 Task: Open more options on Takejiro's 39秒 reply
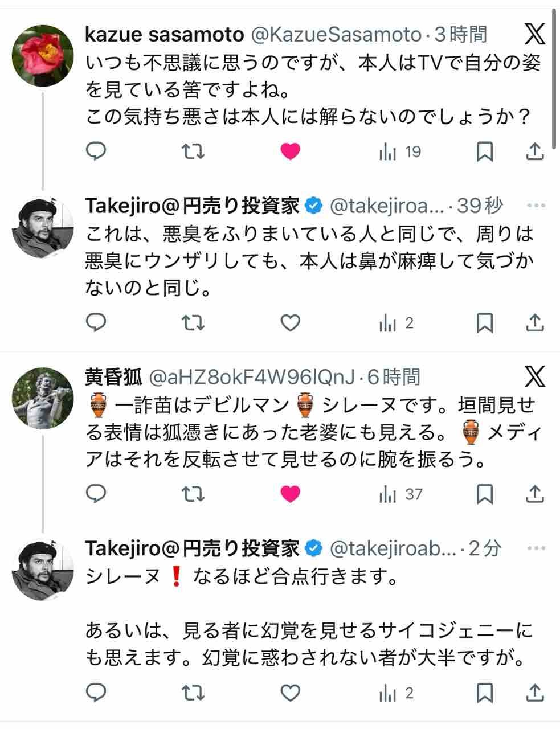pyautogui.click(x=536, y=206)
